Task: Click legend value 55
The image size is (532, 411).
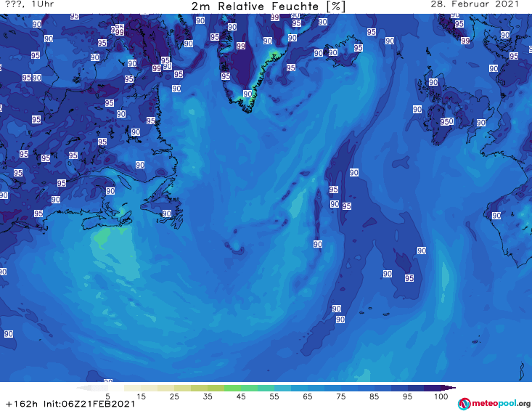Action: tap(274, 396)
